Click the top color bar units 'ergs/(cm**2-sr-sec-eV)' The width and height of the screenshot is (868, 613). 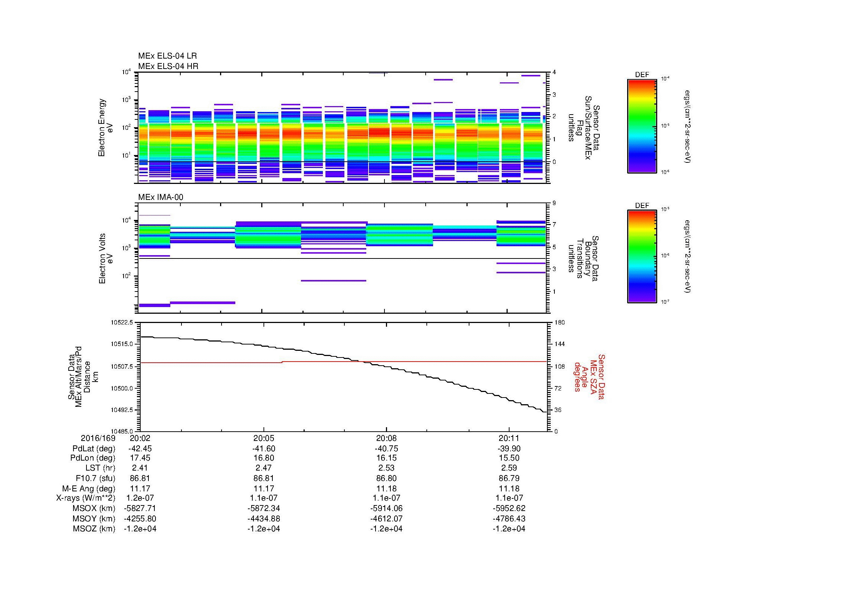pyautogui.click(x=688, y=126)
